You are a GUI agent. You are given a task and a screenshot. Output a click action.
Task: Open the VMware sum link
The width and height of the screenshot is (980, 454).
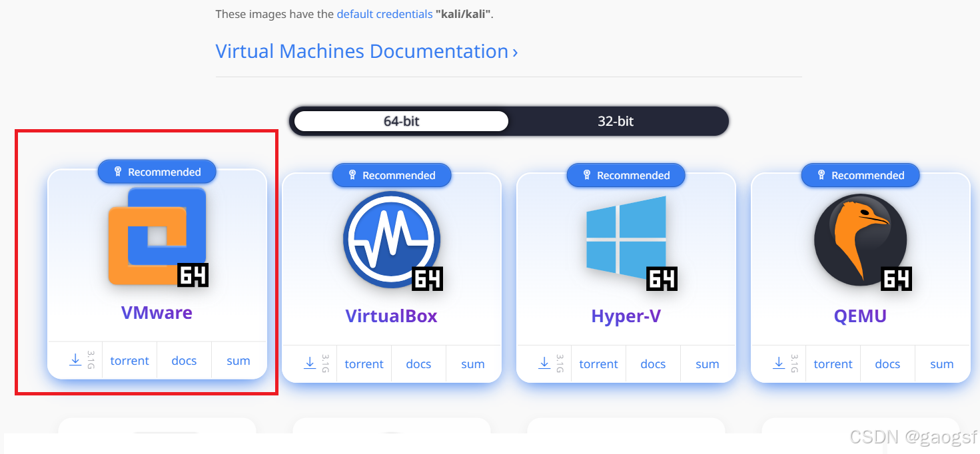238,361
